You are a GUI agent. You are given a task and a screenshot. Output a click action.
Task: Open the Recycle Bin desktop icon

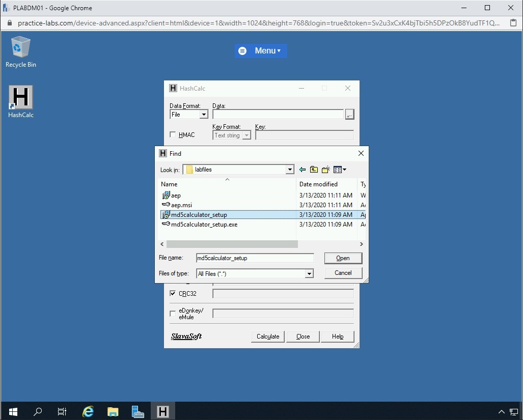[21, 51]
